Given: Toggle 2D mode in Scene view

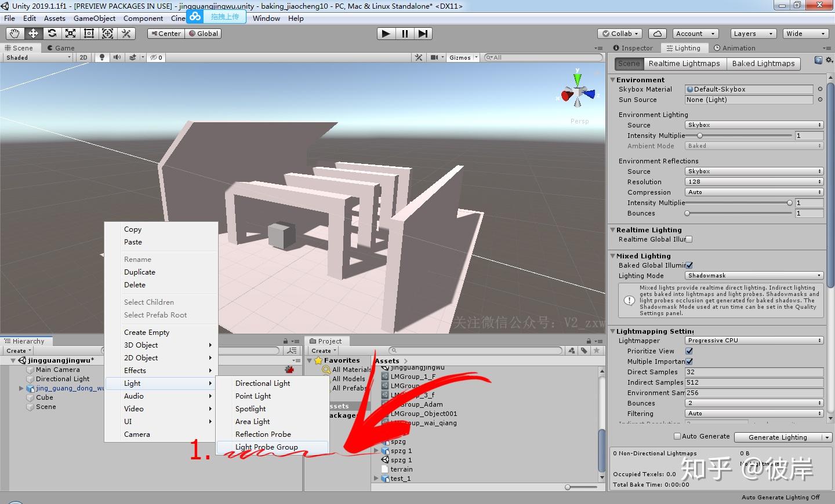Looking at the screenshot, I should click(x=83, y=57).
